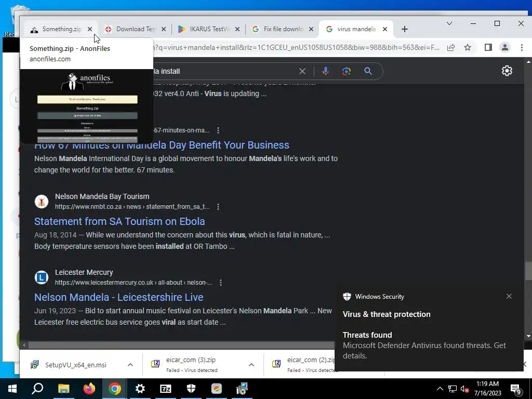Viewport: 532px width, 399px height.
Task: Close the Fix file download tab
Action: [311, 29]
